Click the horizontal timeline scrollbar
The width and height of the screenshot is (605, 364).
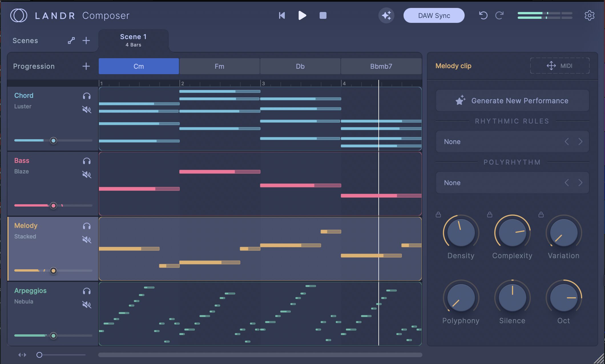click(x=260, y=355)
